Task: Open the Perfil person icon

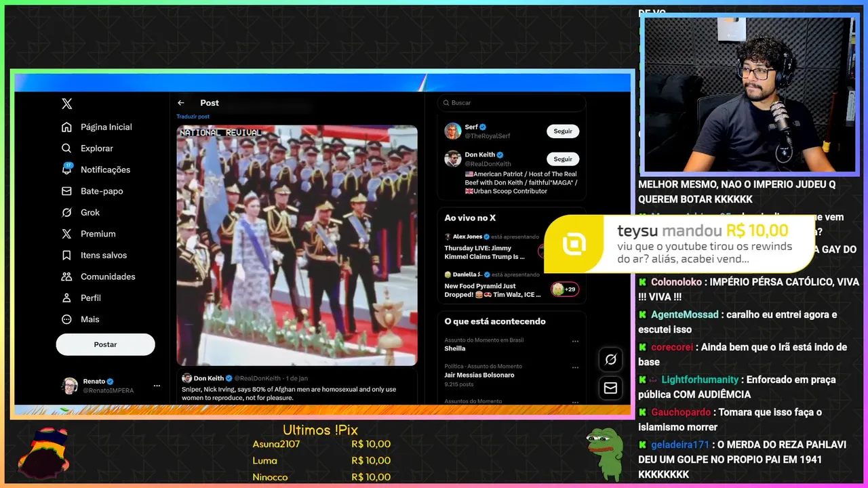Action: click(66, 298)
